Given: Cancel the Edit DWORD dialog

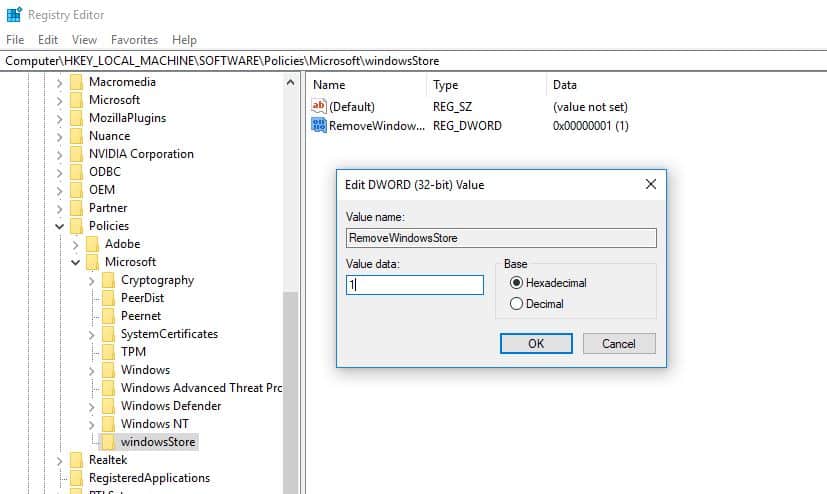Looking at the screenshot, I should (x=619, y=343).
